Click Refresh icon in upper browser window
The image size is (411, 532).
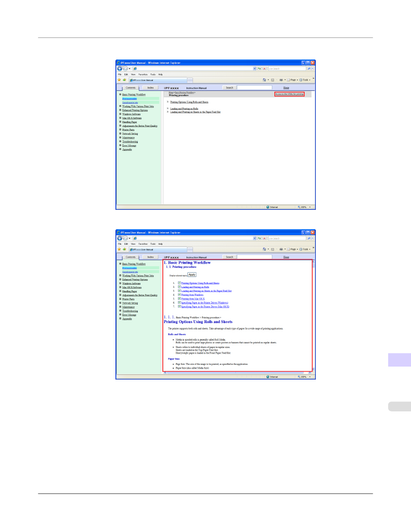(259, 68)
